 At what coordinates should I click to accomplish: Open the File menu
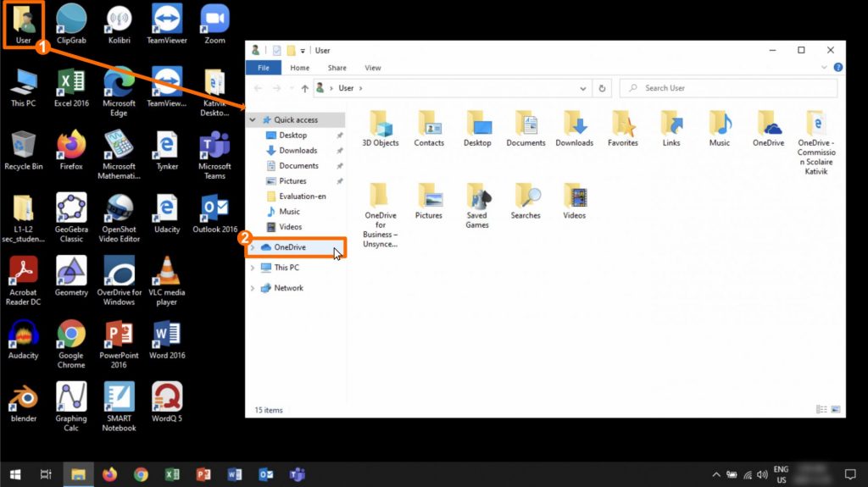[x=264, y=68]
